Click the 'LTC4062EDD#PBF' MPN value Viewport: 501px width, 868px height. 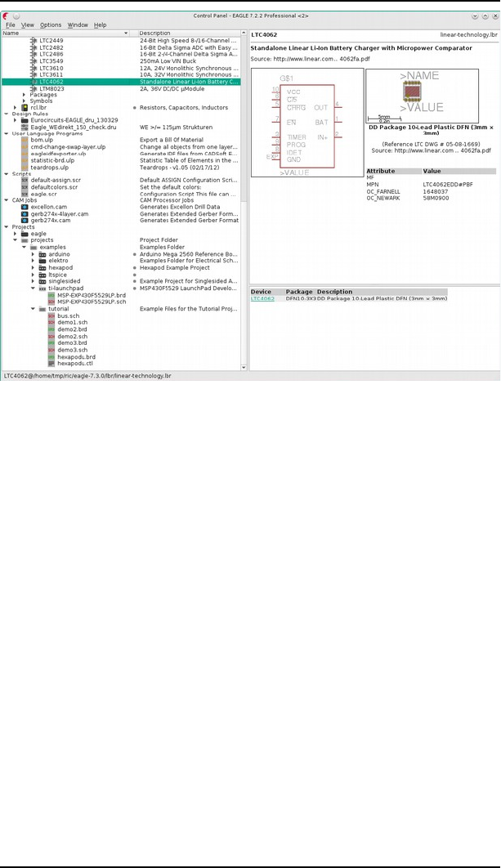click(448, 185)
